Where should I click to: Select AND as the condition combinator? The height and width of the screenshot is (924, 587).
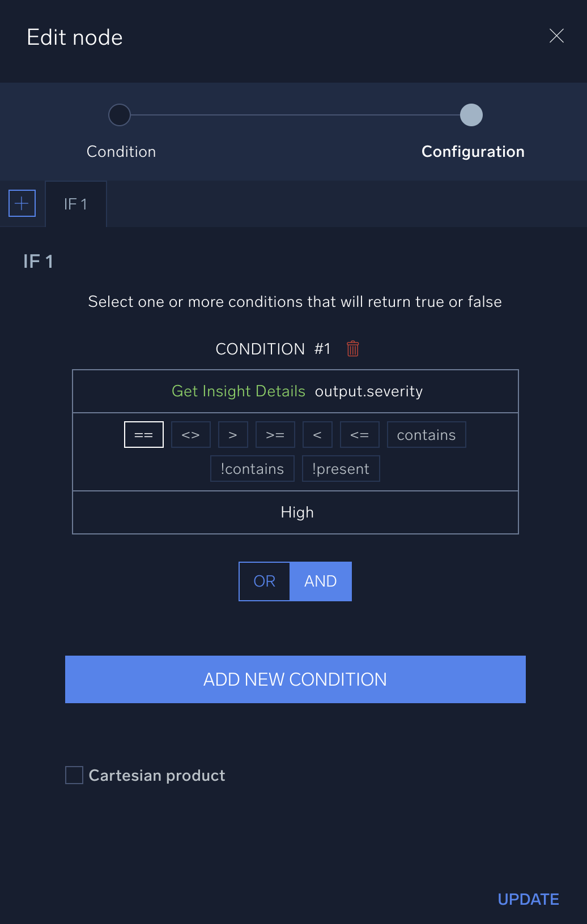321,581
